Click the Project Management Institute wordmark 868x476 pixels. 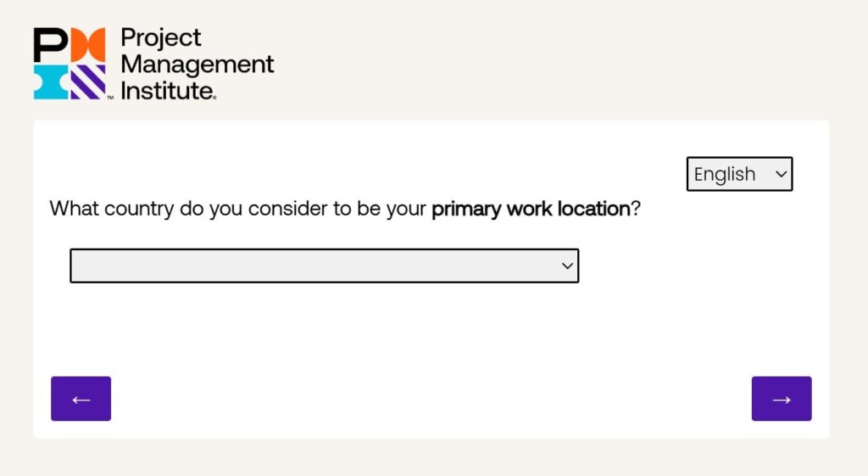(197, 64)
